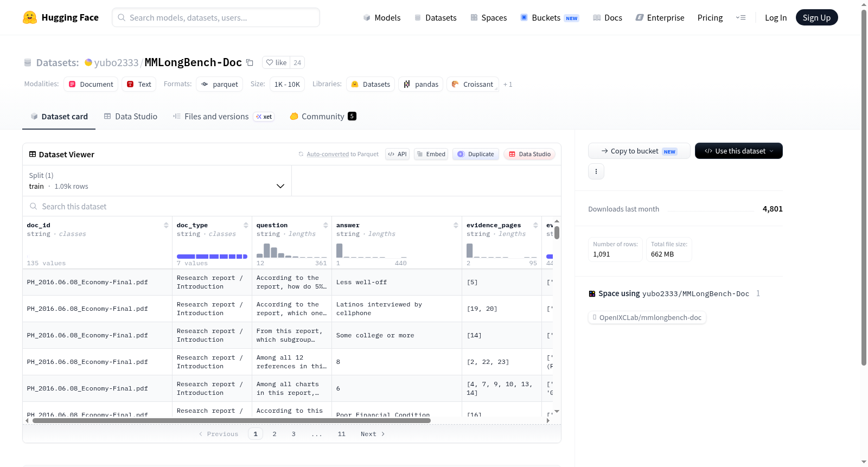Click Next page in pagination
The image size is (868, 467).
[373, 434]
